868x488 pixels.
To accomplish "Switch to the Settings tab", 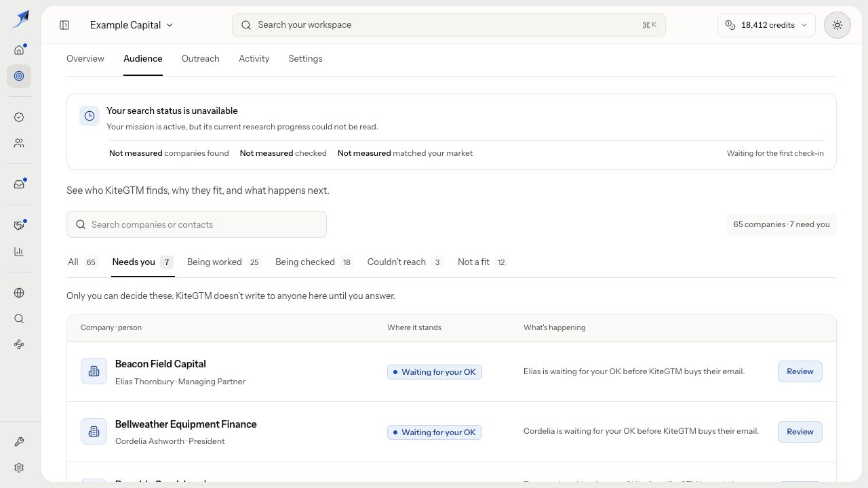I will [305, 59].
